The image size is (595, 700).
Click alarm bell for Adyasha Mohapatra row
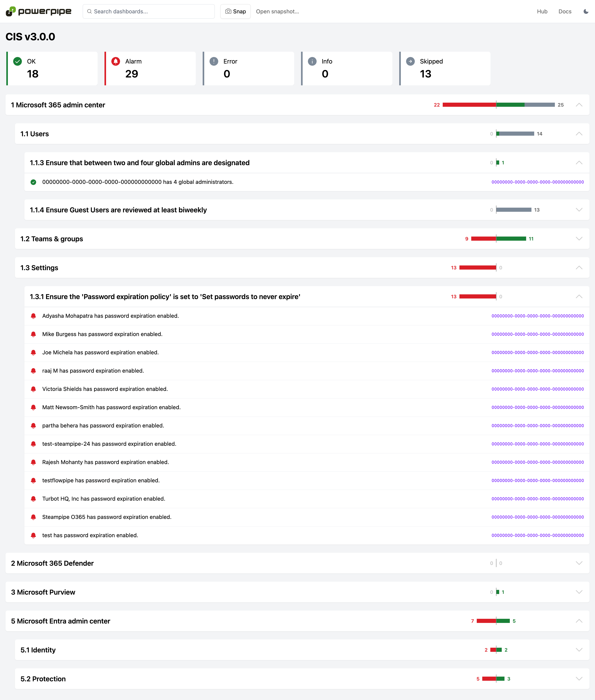[33, 316]
